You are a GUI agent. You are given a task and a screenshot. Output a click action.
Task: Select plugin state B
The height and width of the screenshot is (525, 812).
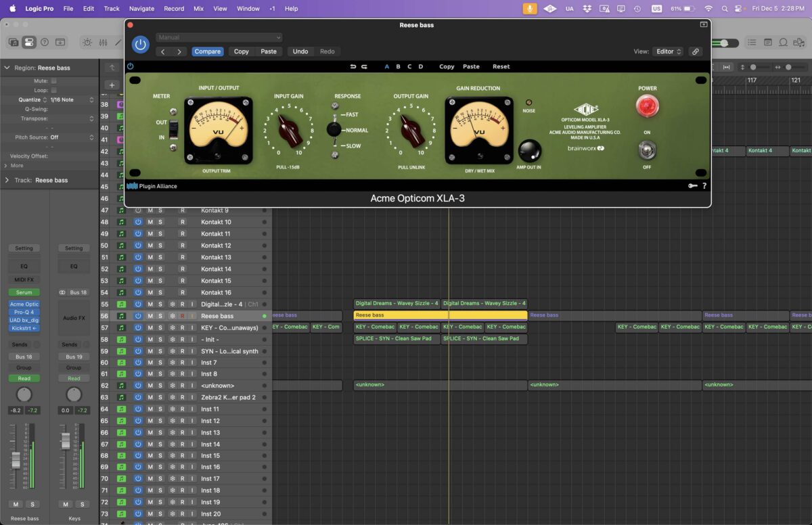pyautogui.click(x=398, y=66)
